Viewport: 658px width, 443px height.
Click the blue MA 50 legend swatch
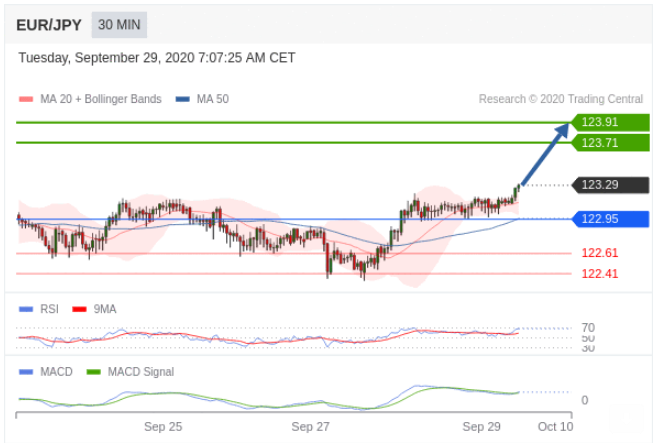click(183, 99)
